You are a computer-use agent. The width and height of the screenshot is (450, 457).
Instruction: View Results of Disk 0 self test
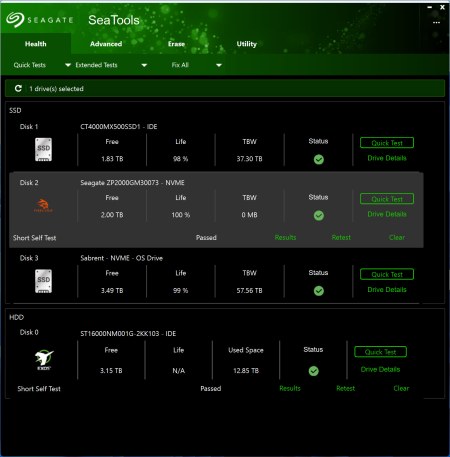tap(290, 388)
